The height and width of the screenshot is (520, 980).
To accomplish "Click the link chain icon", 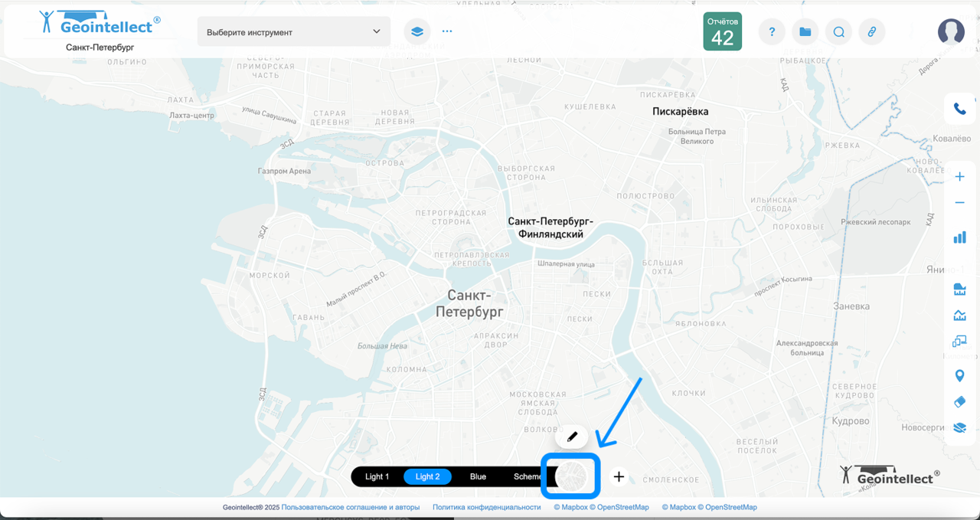I will 871,32.
